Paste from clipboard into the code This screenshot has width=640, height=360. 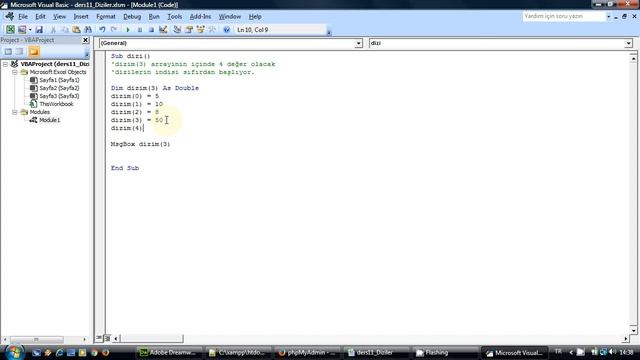(x=76, y=29)
